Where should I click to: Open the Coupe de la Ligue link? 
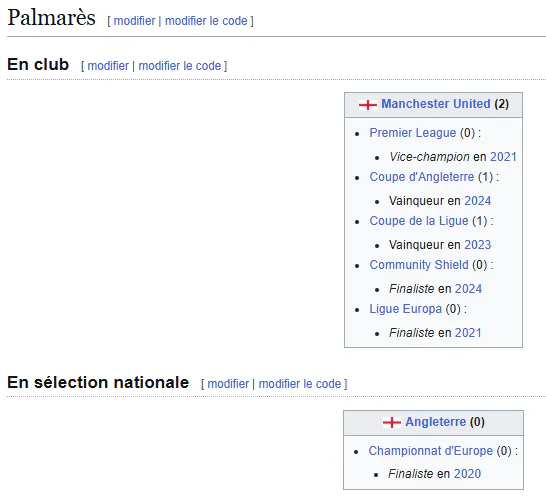pyautogui.click(x=419, y=221)
